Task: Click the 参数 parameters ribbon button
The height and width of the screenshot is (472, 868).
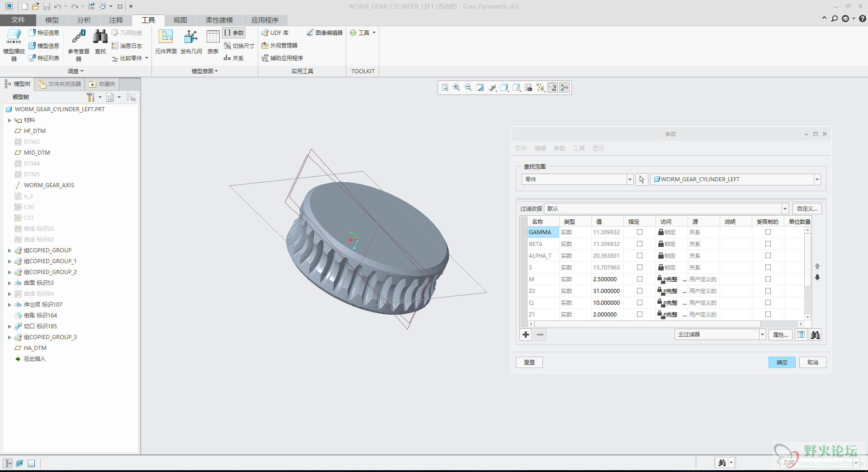Action: (x=234, y=33)
